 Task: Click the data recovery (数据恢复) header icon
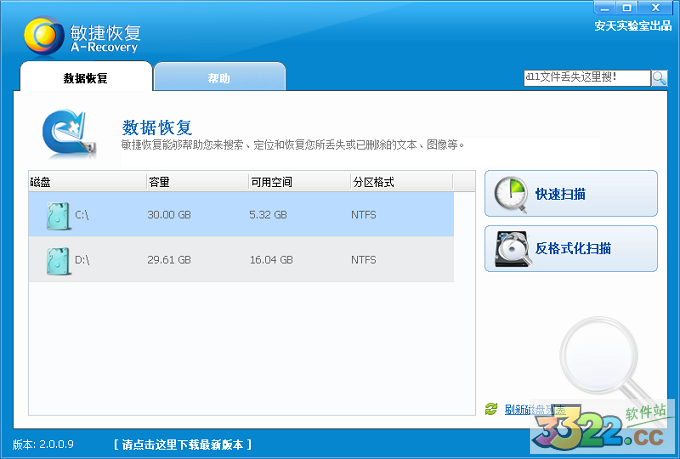click(70, 134)
